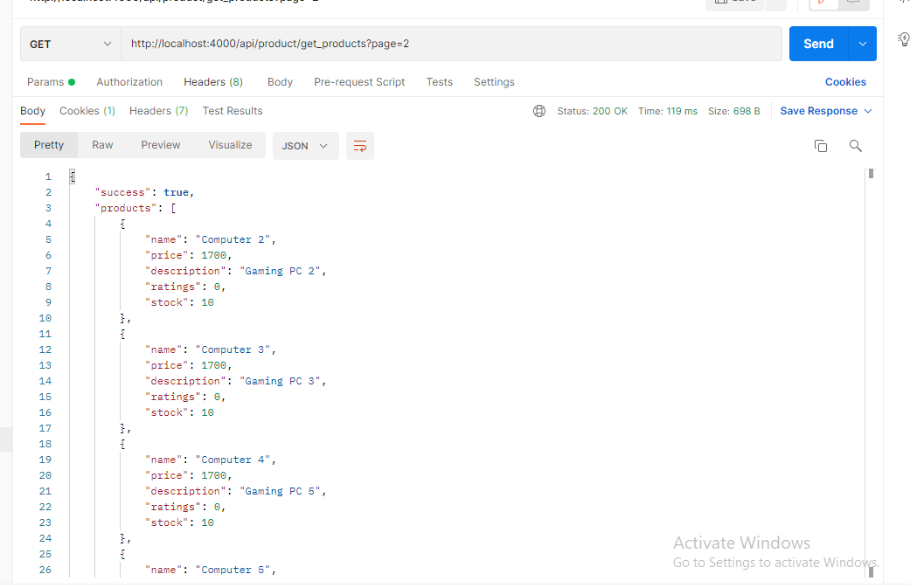The width and height of the screenshot is (910, 588).
Task: Select the Pretty view
Action: [49, 145]
